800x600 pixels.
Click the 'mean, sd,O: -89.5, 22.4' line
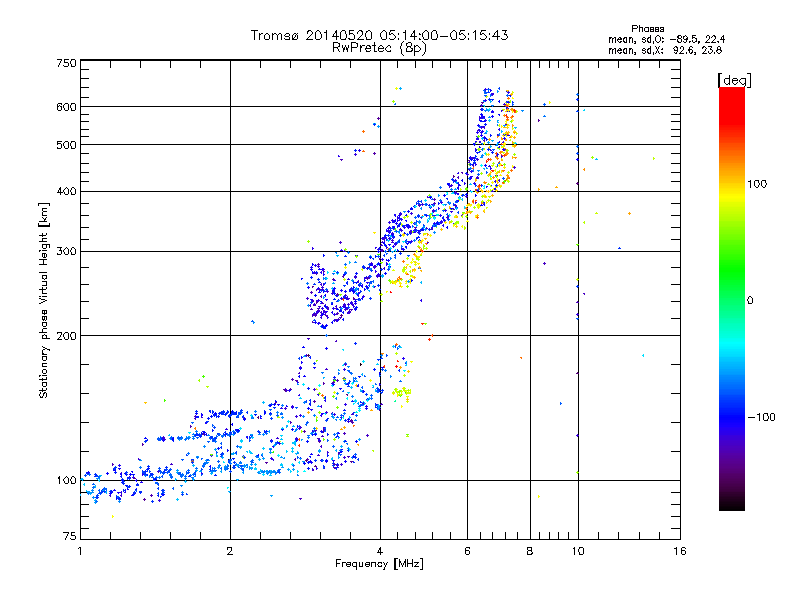tap(666, 39)
